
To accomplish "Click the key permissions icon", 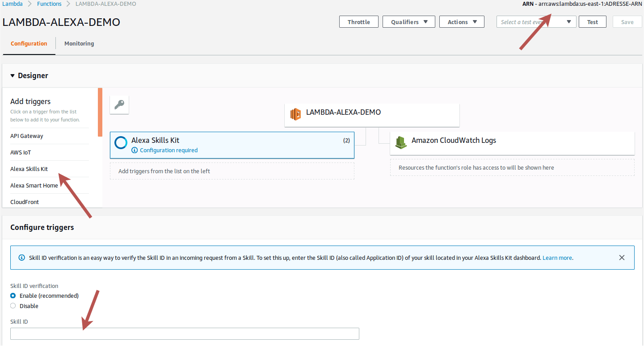I will click(x=119, y=104).
